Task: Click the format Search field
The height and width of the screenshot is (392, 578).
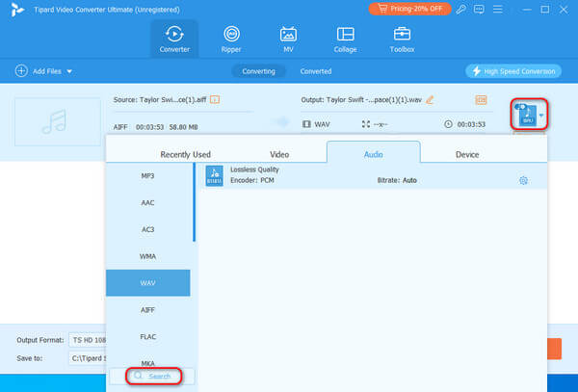Action: (154, 377)
